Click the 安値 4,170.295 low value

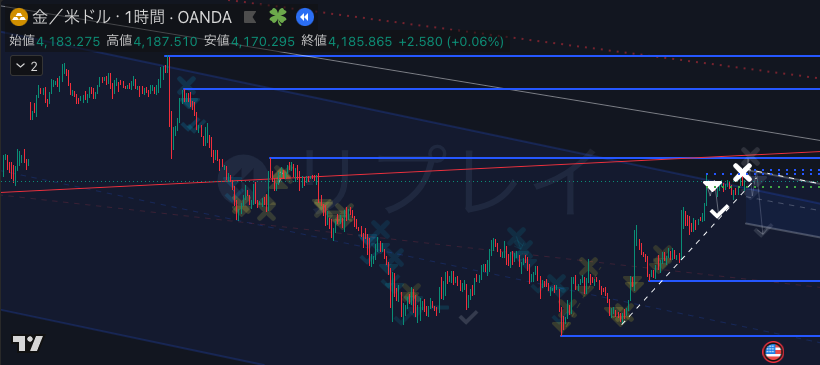click(249, 41)
